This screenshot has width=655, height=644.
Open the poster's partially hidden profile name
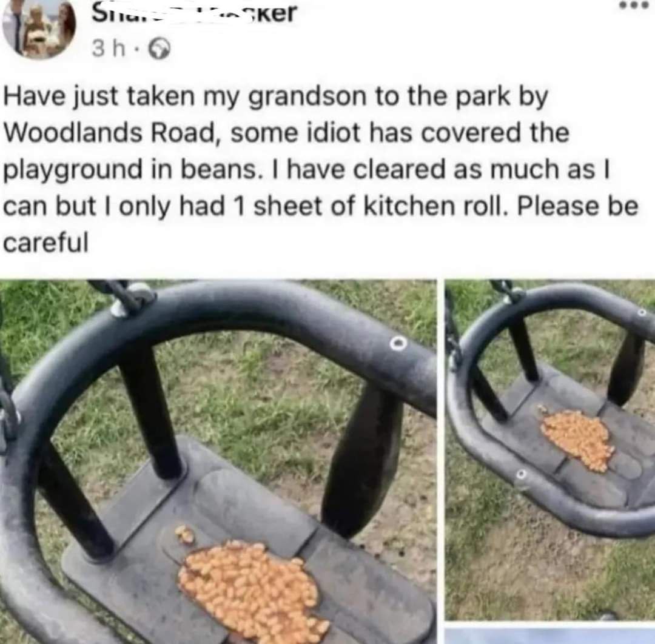pyautogui.click(x=194, y=13)
